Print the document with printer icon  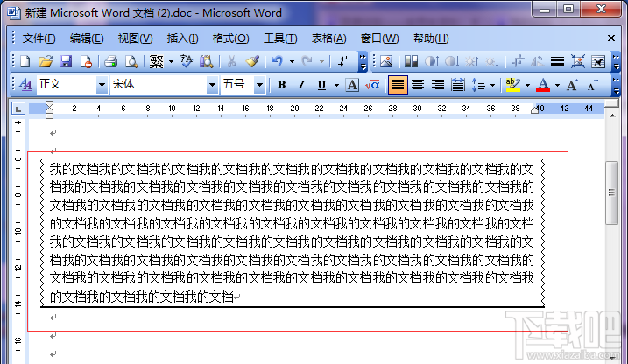pos(111,61)
